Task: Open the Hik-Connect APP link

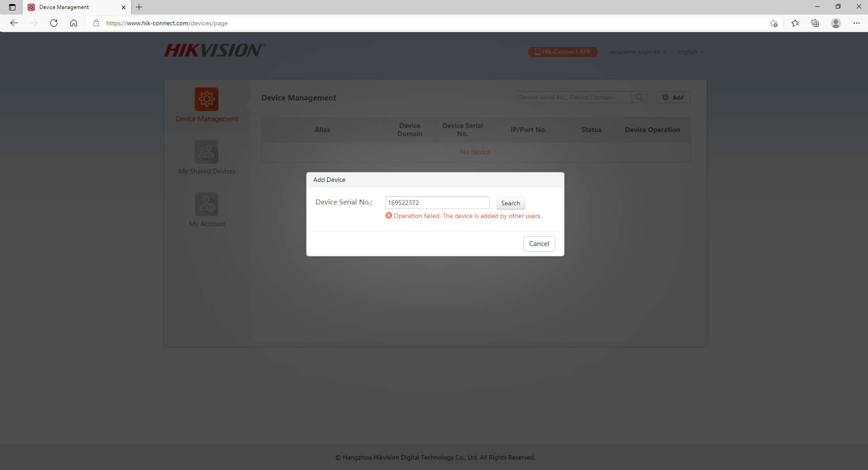Action: tap(562, 52)
